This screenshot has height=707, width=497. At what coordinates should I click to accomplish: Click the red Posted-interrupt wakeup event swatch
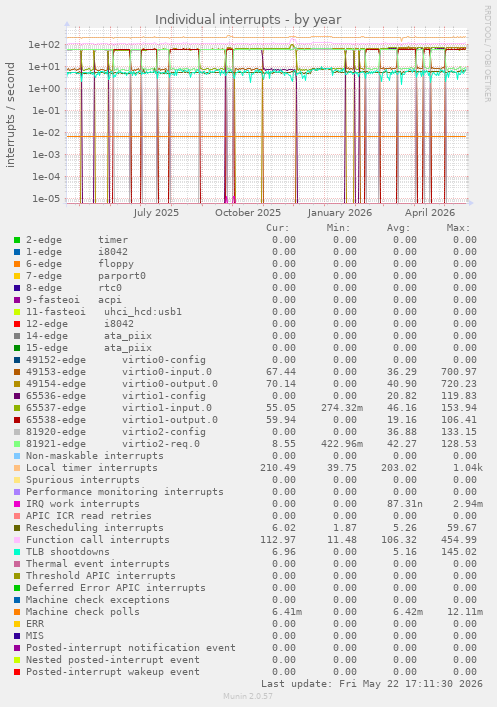[17, 672]
